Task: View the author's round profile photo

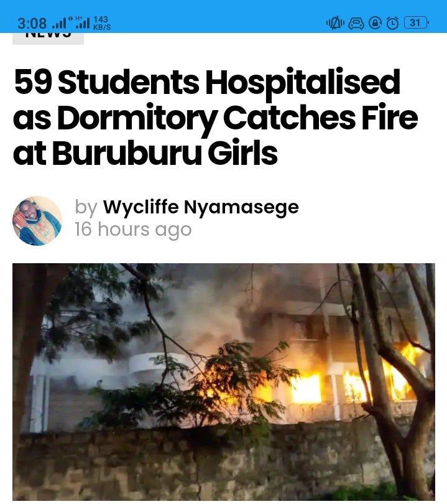Action: click(x=37, y=221)
